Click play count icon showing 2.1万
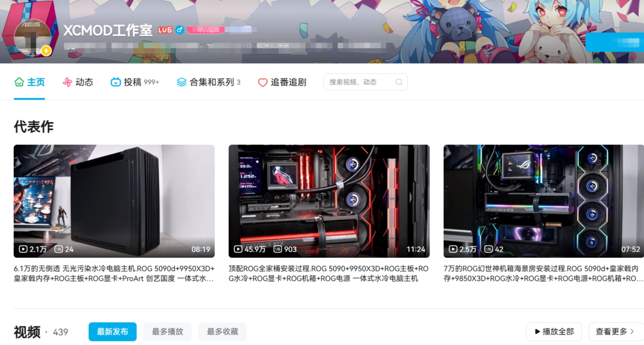 [23, 249]
